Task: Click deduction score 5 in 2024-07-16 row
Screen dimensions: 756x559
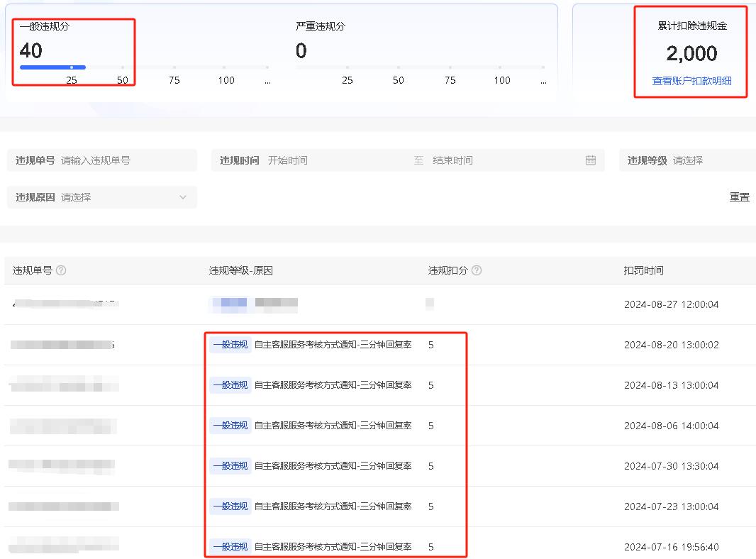Action: point(431,548)
